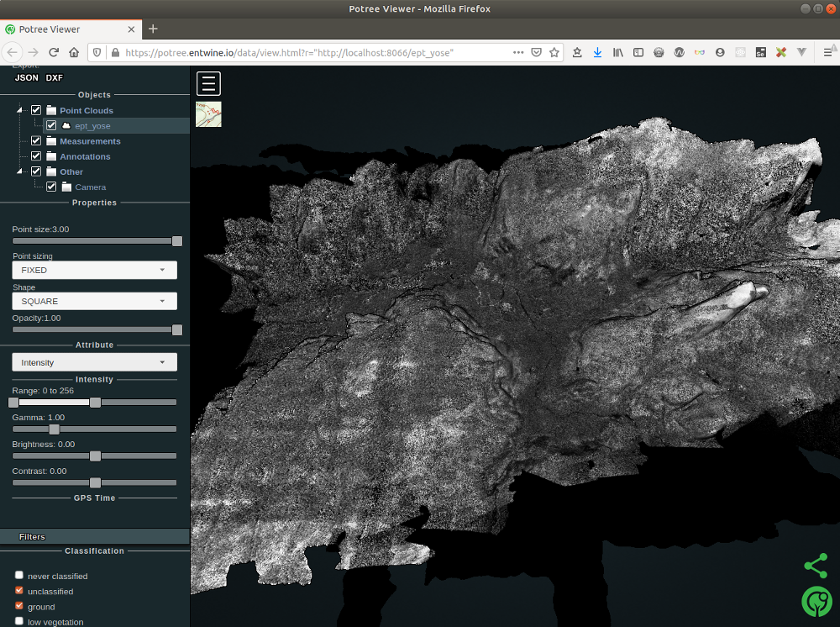Click the green Potree logo icon
840x627 pixels.
coord(817,601)
